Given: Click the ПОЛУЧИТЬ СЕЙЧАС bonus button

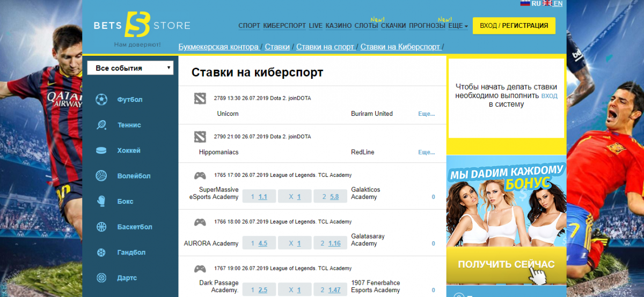Looking at the screenshot, I should (506, 264).
